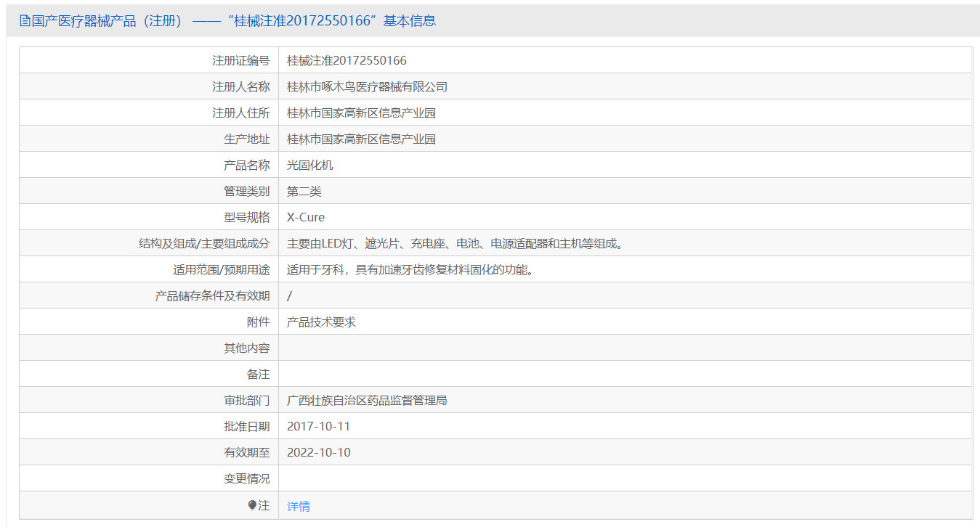
Task: Click the 产品名称 label
Action: pos(246,165)
